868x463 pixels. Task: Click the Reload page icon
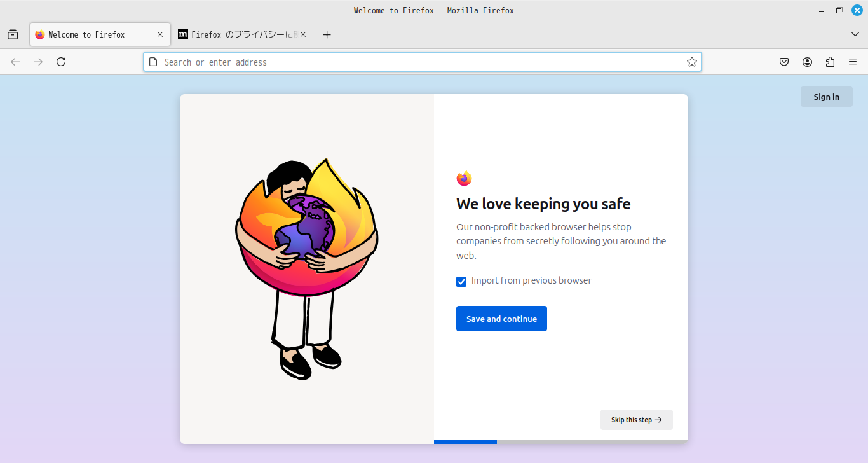pos(61,62)
